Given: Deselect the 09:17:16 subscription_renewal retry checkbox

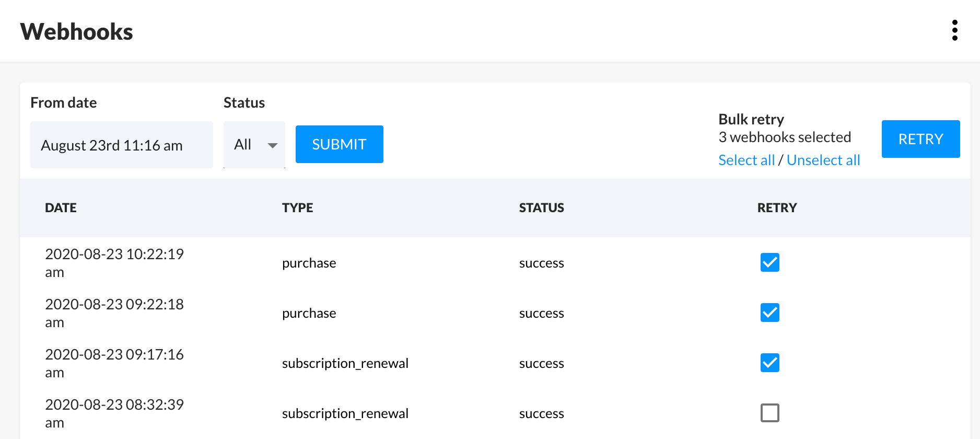Looking at the screenshot, I should [769, 363].
